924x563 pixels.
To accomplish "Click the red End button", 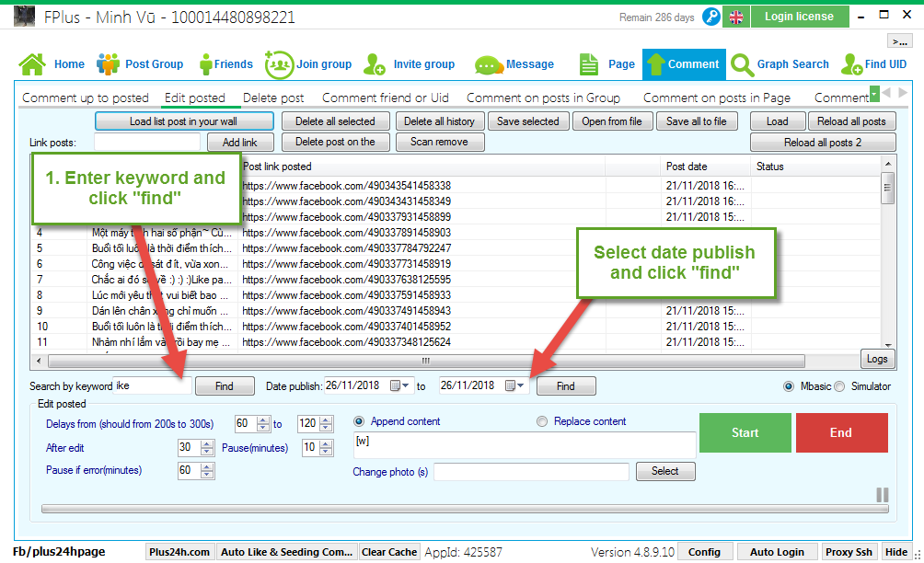I will pyautogui.click(x=841, y=433).
